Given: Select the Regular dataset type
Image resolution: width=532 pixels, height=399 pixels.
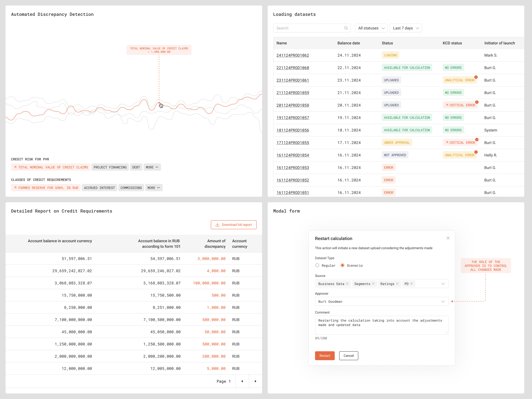Looking at the screenshot, I should tap(317, 265).
